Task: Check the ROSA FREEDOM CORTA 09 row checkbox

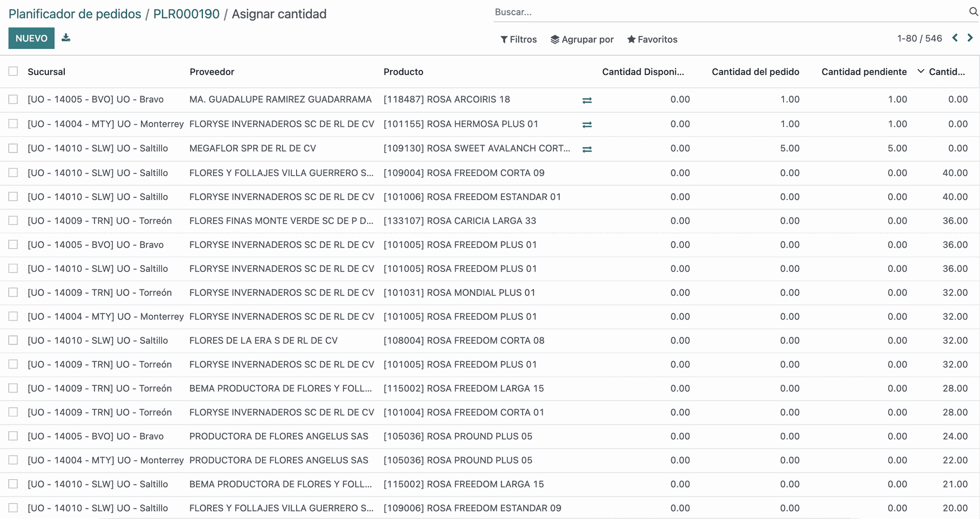Action: click(13, 173)
